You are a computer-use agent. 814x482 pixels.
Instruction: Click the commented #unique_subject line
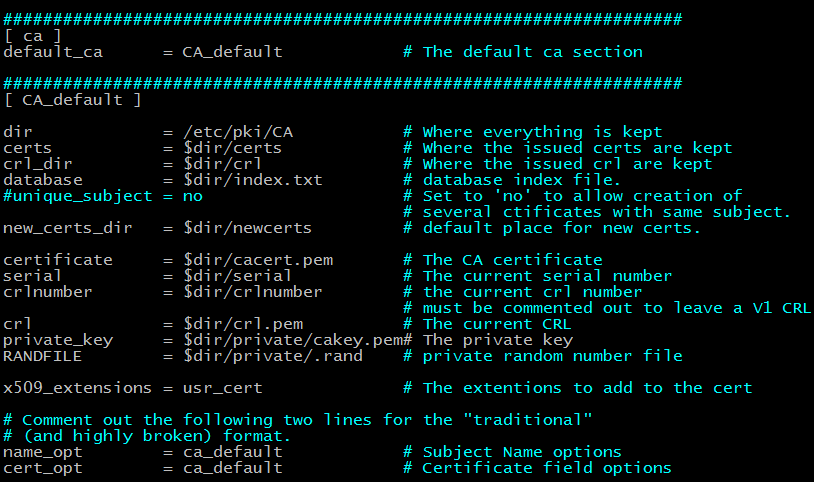pos(103,196)
